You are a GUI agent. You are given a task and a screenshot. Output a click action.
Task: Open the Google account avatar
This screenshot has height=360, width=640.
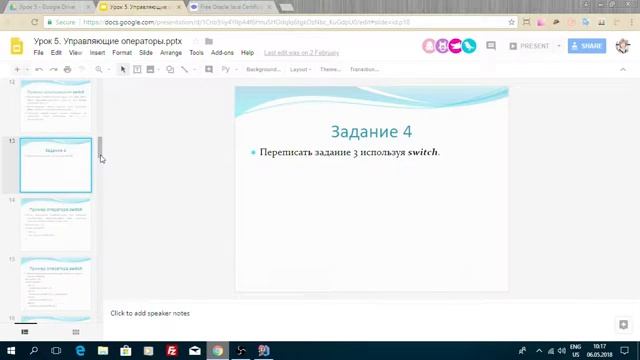[623, 46]
